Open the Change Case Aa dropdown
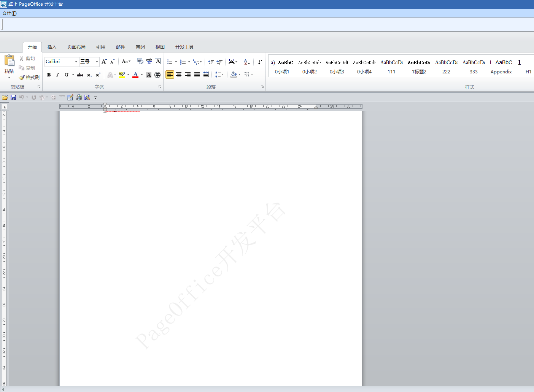Screen dimensions: 534x392 (x=126, y=62)
